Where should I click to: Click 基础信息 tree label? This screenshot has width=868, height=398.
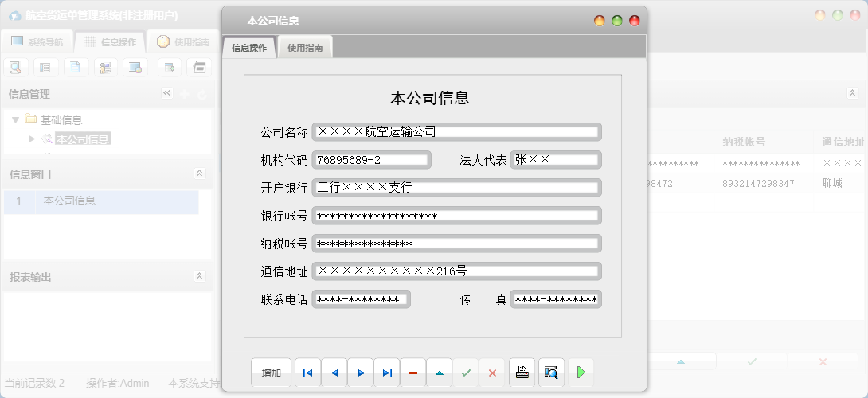[61, 120]
